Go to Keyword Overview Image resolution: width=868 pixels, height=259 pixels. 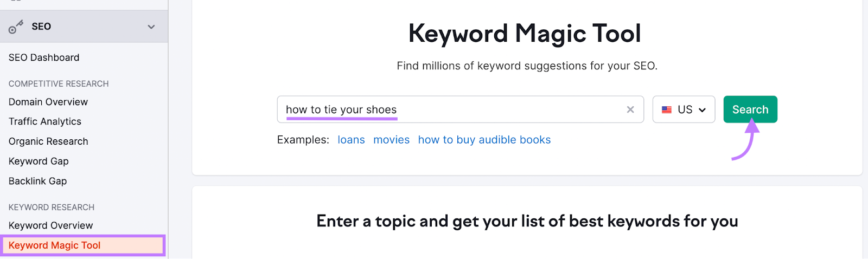pos(50,225)
